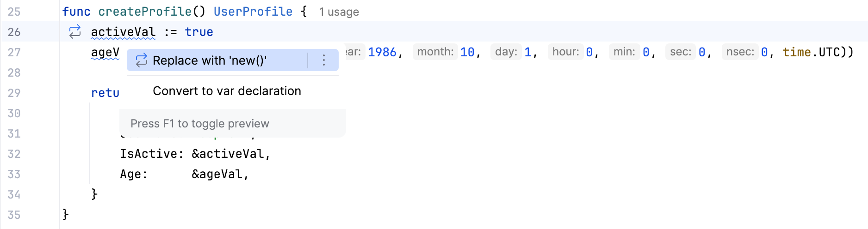Click the activeVal variable on line 26
The image size is (868, 229).
click(x=123, y=32)
